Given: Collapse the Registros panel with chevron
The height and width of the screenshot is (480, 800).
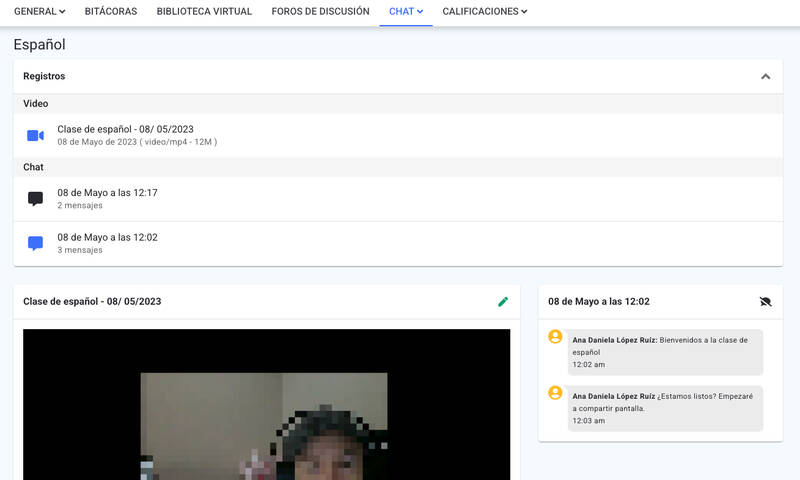Looking at the screenshot, I should tap(765, 77).
